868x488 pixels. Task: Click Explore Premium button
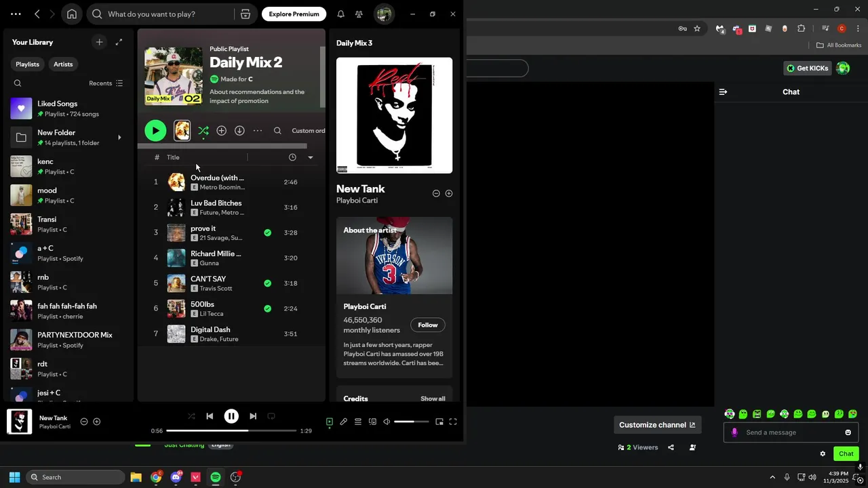tap(294, 14)
